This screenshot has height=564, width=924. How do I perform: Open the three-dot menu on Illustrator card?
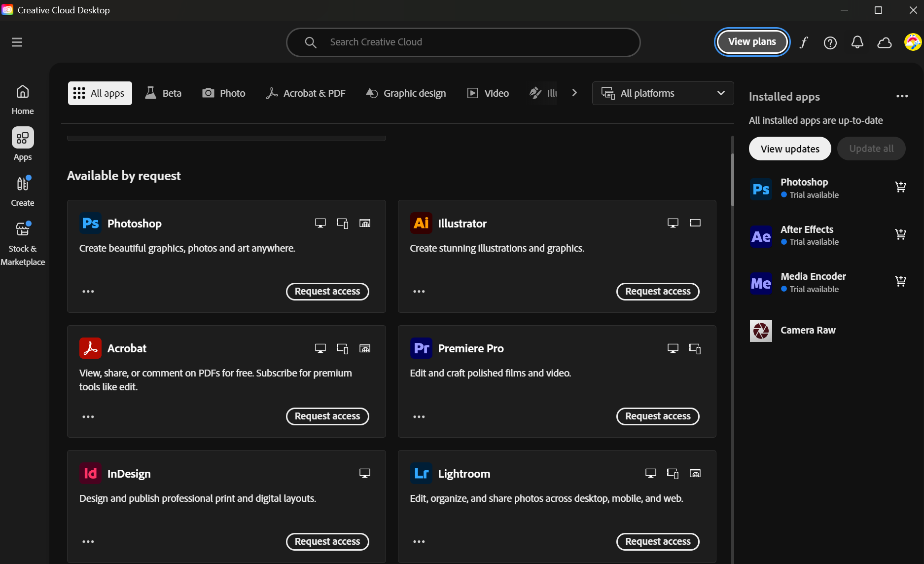tap(419, 292)
